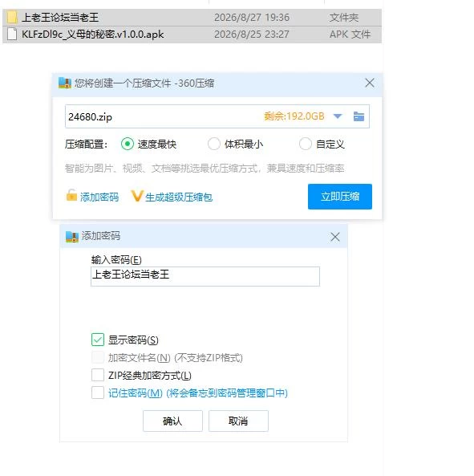Click 360压缩 icon in compression dialog title
Screen dimensions: 474x476
65,83
